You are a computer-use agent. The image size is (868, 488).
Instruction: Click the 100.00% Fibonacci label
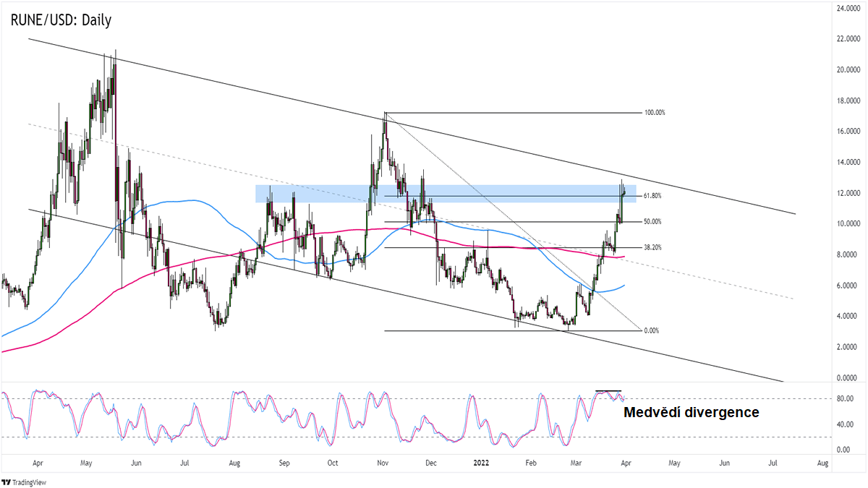coord(653,113)
